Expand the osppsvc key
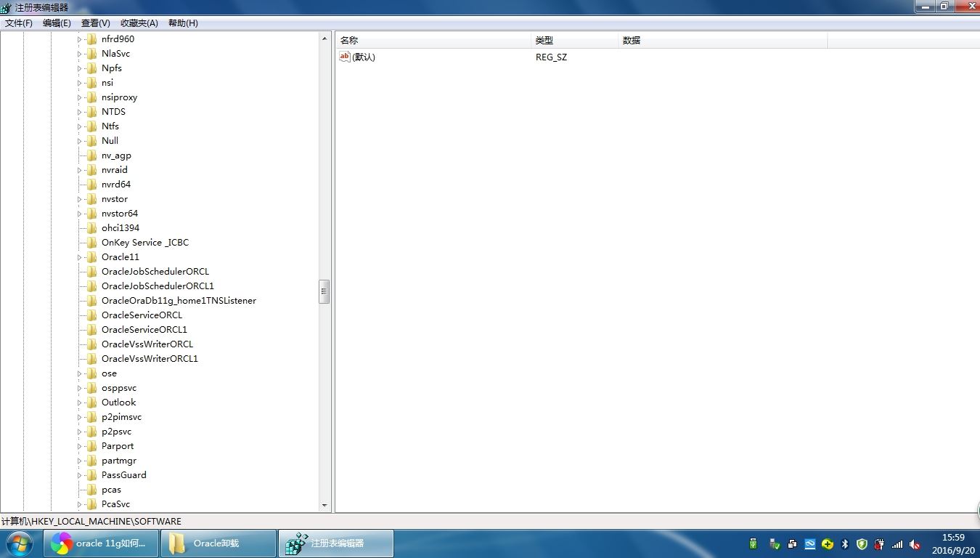The height and width of the screenshot is (558, 980). (80, 388)
